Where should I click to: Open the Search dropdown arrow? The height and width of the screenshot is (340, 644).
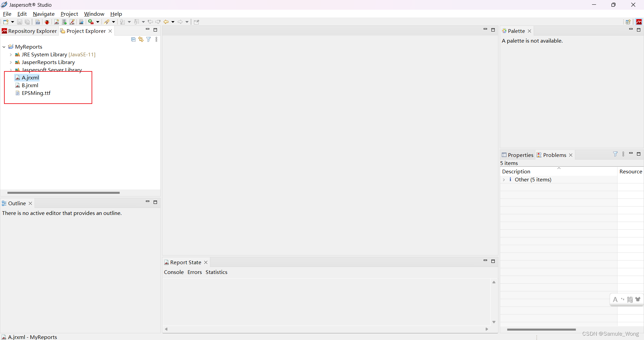coord(114,22)
